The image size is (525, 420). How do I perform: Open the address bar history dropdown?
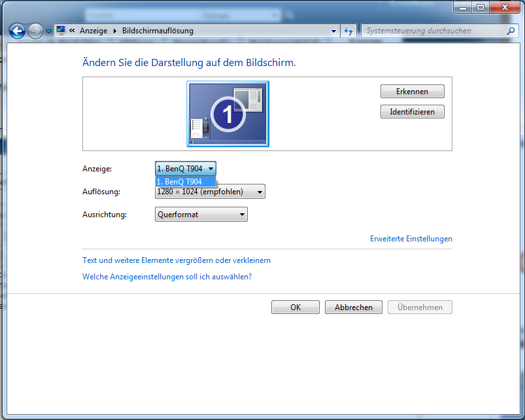[333, 31]
